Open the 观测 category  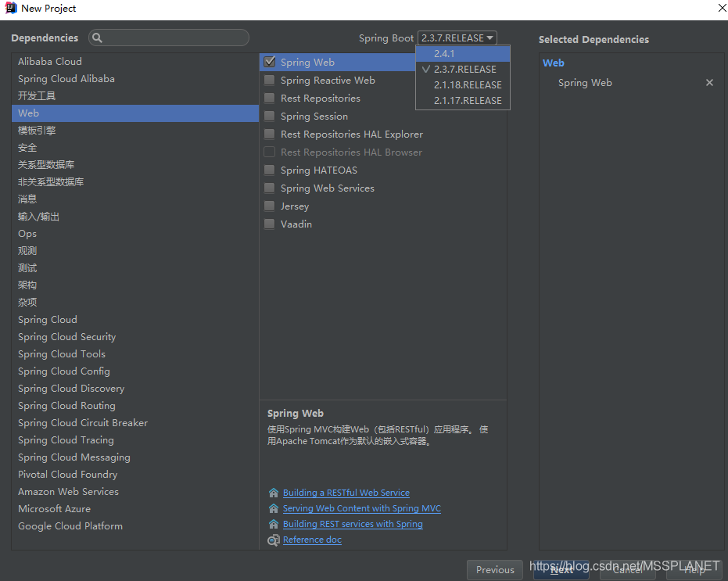[135, 251]
